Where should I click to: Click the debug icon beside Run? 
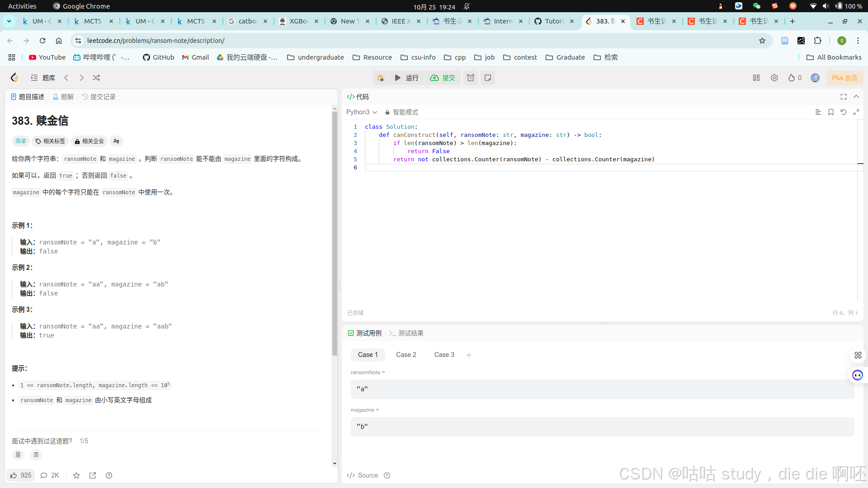(380, 78)
